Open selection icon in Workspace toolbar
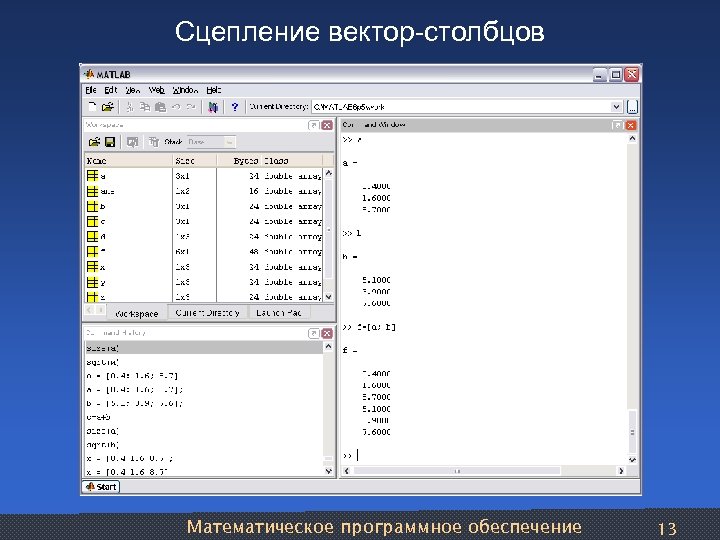Viewport: 720px width, 540px height. point(132,142)
